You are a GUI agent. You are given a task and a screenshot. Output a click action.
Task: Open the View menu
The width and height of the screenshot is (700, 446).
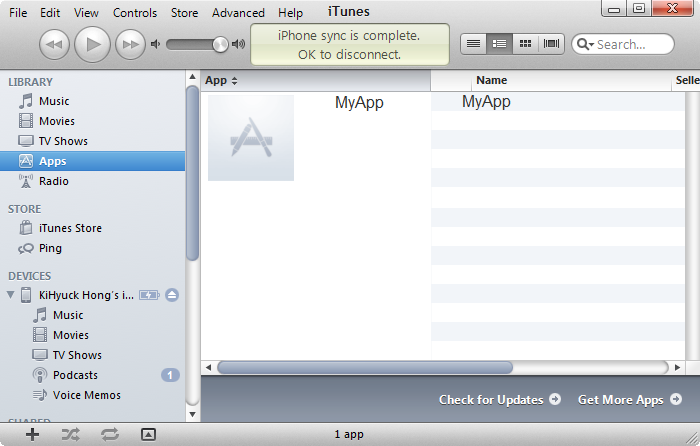[86, 13]
